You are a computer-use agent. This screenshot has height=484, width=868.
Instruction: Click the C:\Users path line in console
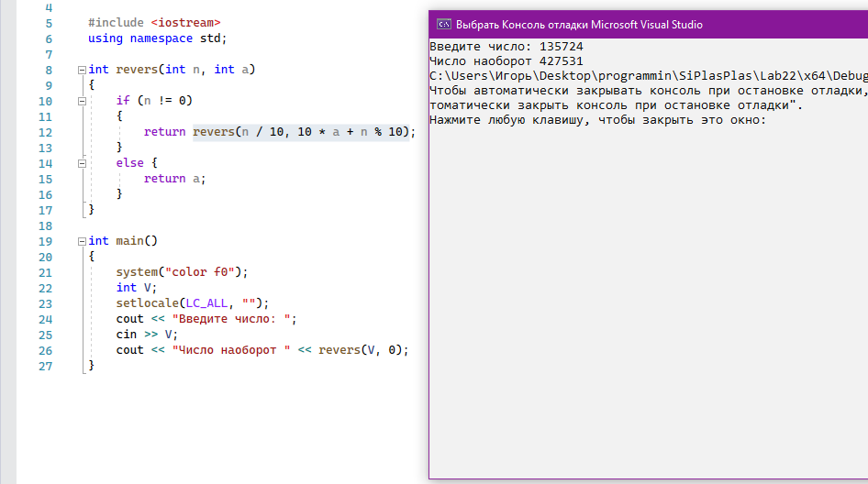coord(649,76)
